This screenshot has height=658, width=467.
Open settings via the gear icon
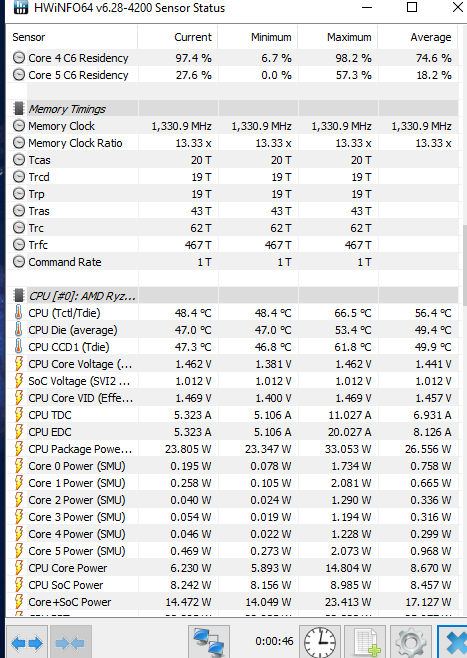[411, 642]
